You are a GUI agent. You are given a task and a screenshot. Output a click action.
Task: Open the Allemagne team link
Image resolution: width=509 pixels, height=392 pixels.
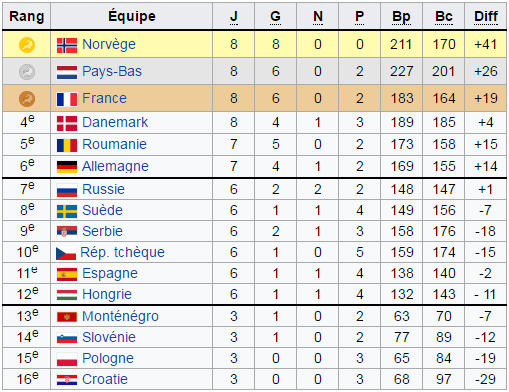tap(115, 166)
